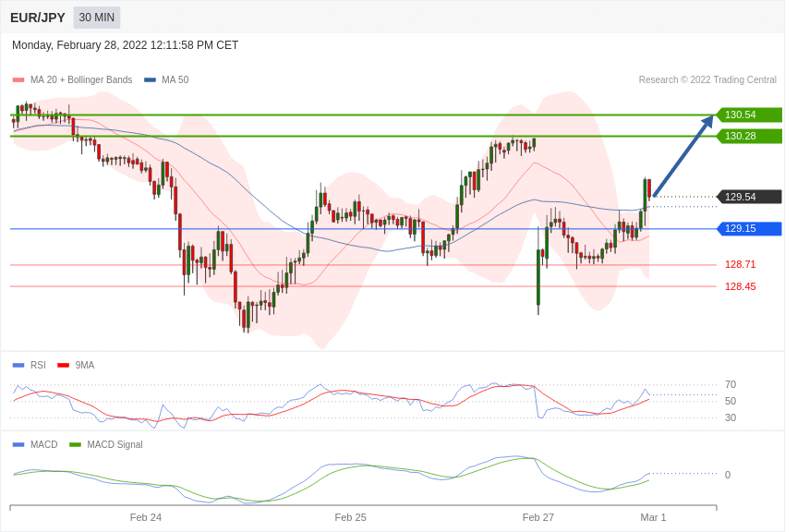Click the EUR/JPY pair title
This screenshot has width=785, height=532.
point(38,18)
